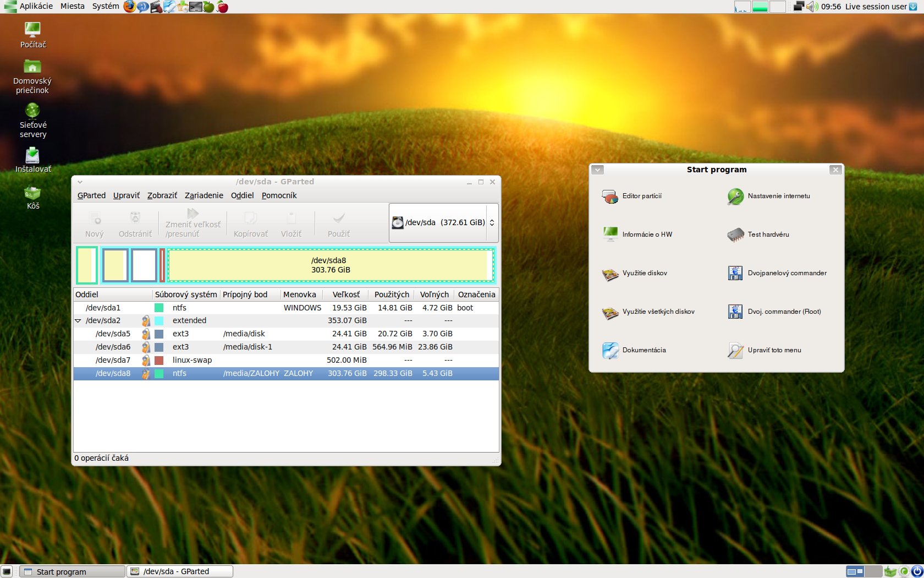924x578 pixels.
Task: Launch Nastavenie internetu in Start program
Action: [x=769, y=196]
